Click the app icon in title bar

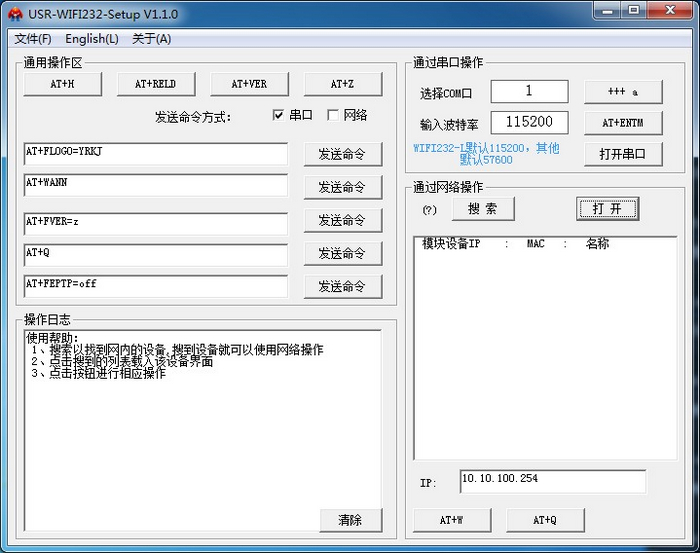[x=15, y=14]
